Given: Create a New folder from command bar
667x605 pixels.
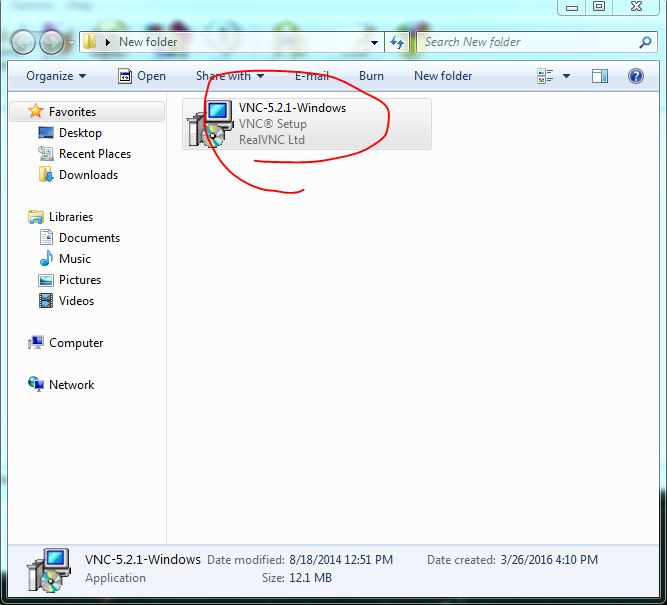Looking at the screenshot, I should pyautogui.click(x=443, y=76).
